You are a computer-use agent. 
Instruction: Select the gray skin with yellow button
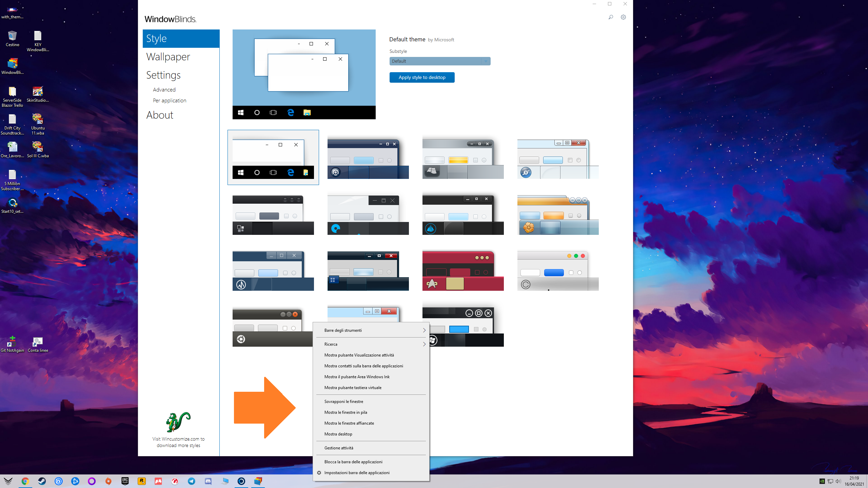coord(463,159)
